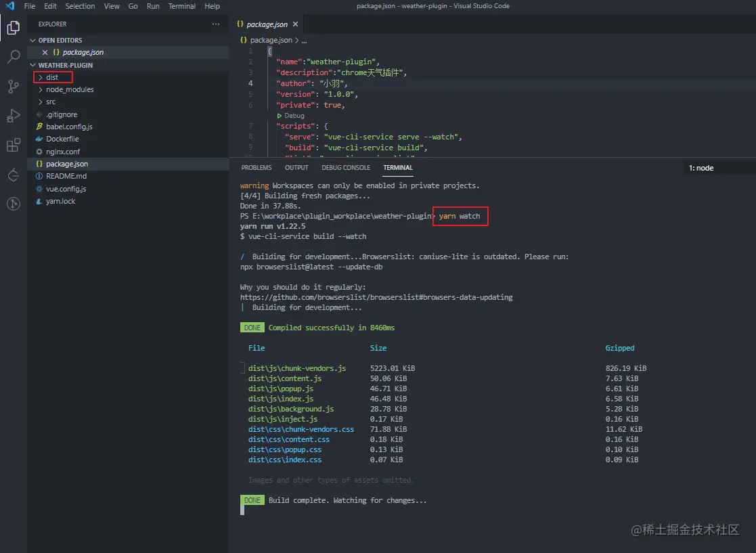Open the terminal selector '1: node' dropdown
The width and height of the screenshot is (756, 553).
(x=719, y=168)
